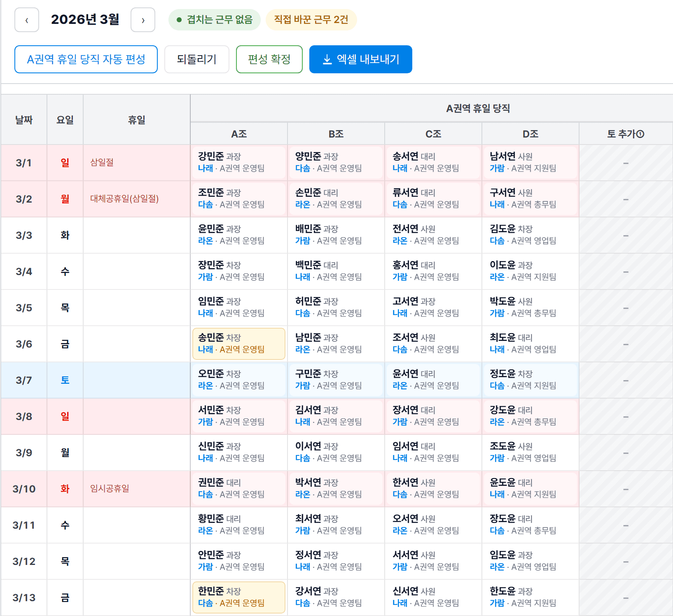Click the 임시공휴일 holiday label
The image size is (673, 616).
pos(110,488)
